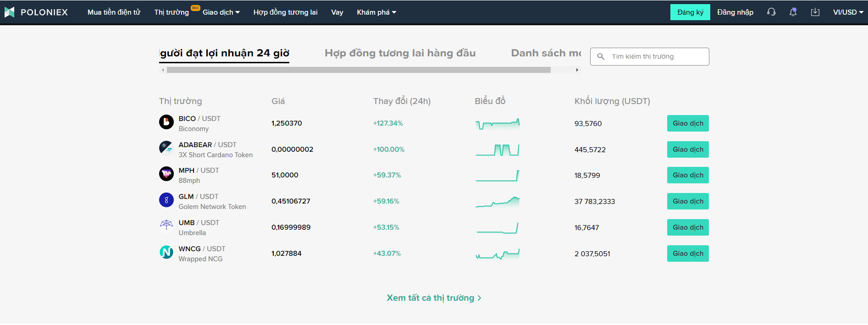868x325 pixels.
Task: Click the Biểu đồ column header
Action: (x=490, y=101)
